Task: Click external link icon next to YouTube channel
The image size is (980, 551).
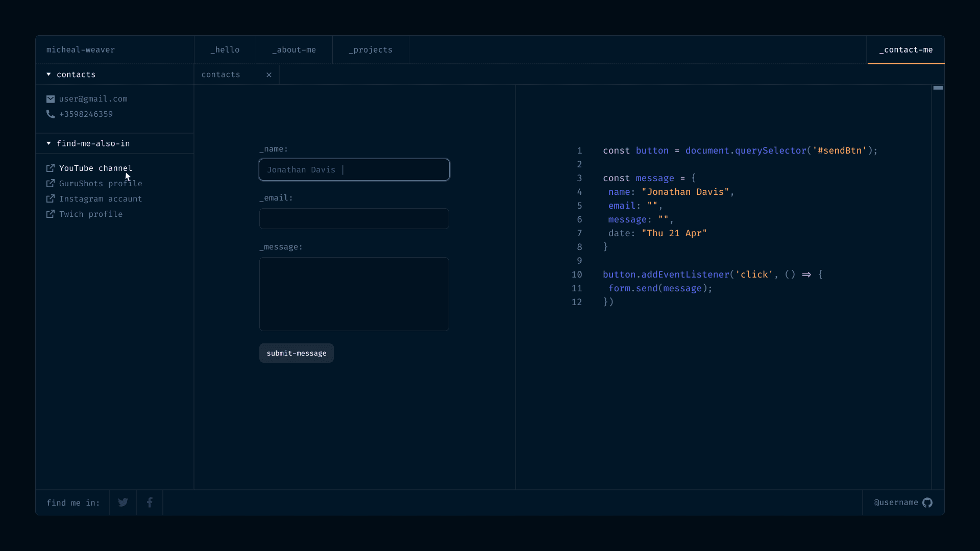Action: pyautogui.click(x=51, y=168)
